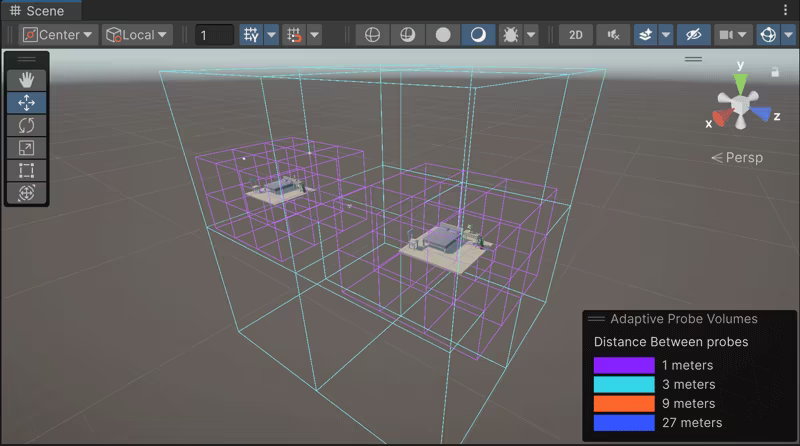The height and width of the screenshot is (446, 800).
Task: Select the Rotate tool
Action: pos(27,125)
